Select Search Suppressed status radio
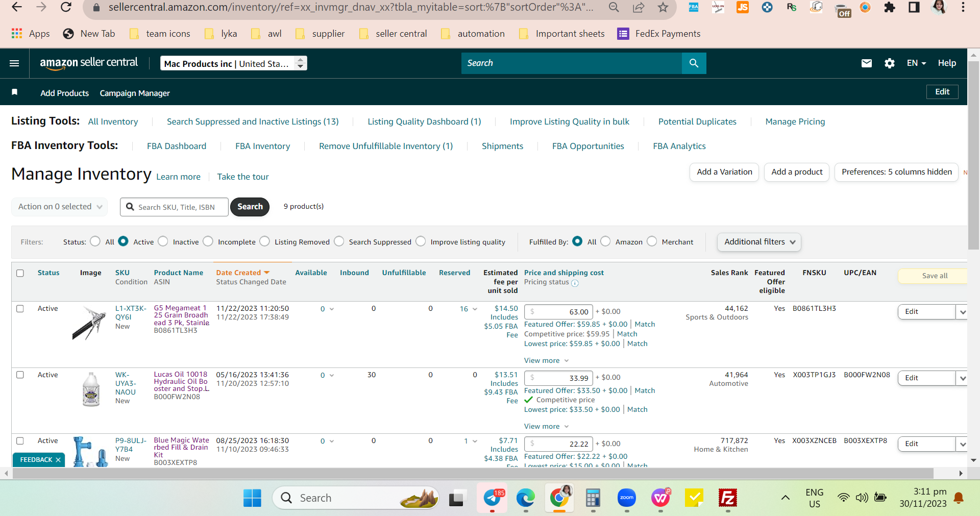Image resolution: width=980 pixels, height=516 pixels. click(x=339, y=241)
